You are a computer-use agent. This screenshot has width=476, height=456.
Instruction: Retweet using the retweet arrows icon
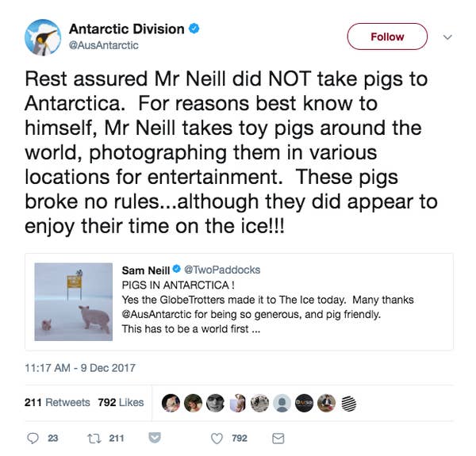point(94,439)
